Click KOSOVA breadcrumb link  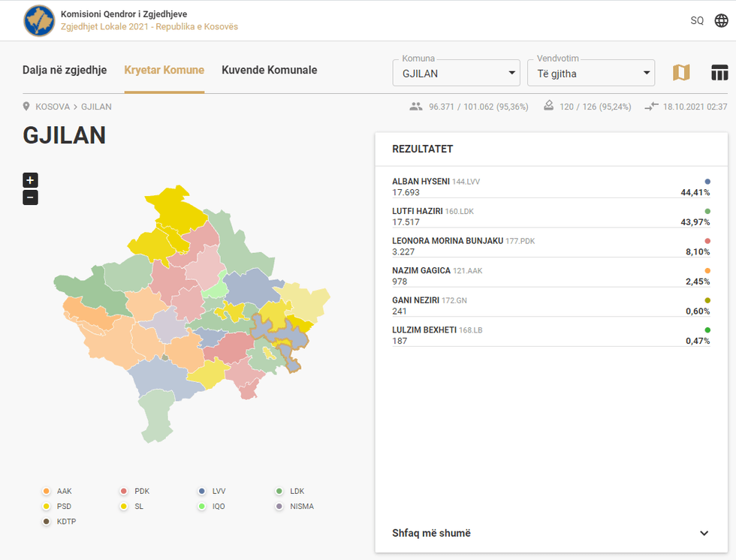click(x=53, y=107)
